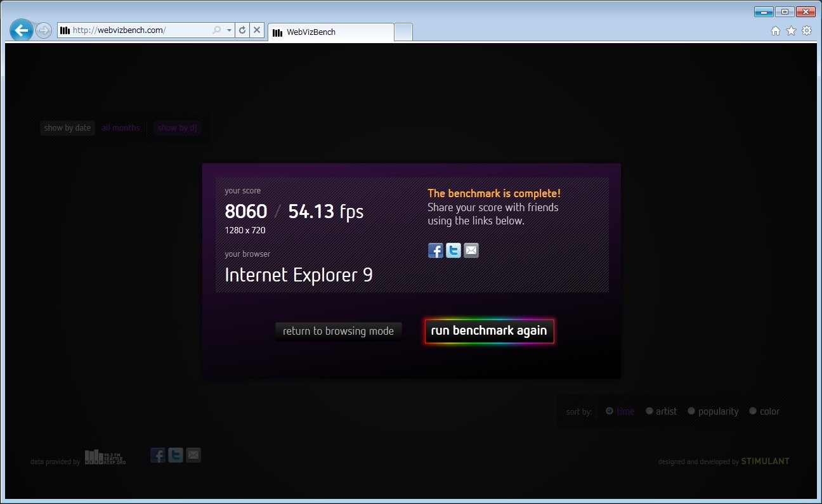The image size is (822, 504).
Task: Click the Refresh icon in the address bar
Action: click(242, 30)
